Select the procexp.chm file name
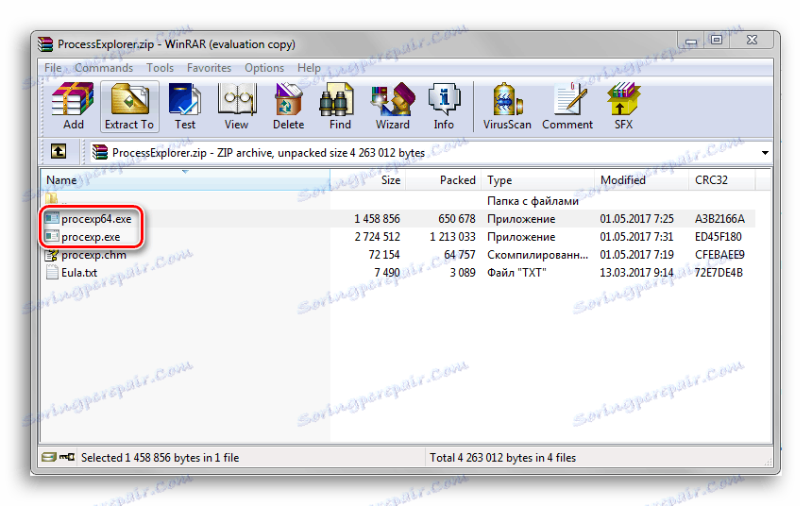Image resolution: width=812 pixels, height=506 pixels. 93,255
